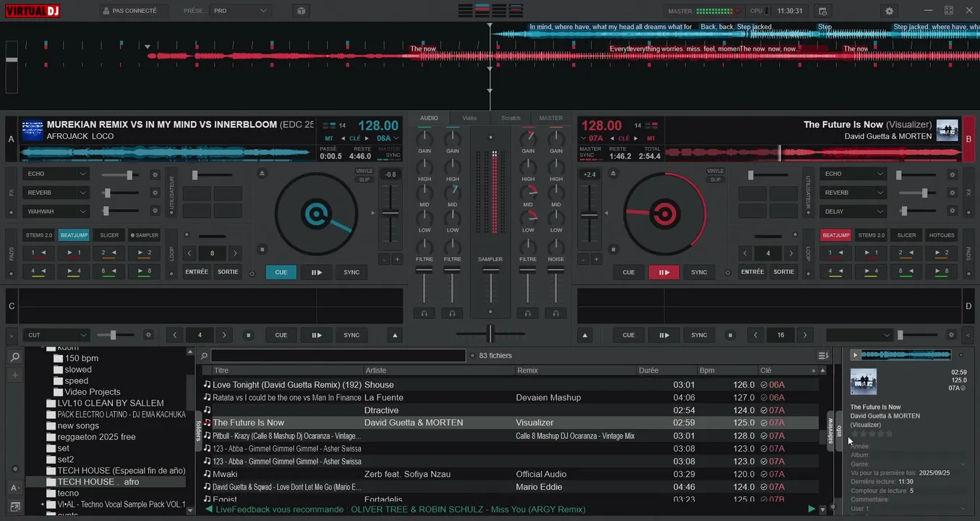
Task: Click ENTRÉE loop-in button on deck A
Action: (197, 272)
